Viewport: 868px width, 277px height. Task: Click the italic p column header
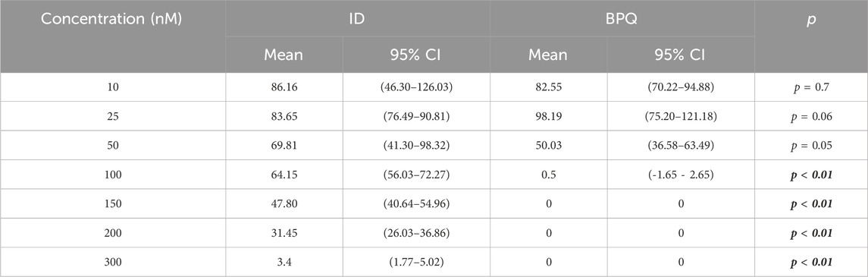[810, 20]
